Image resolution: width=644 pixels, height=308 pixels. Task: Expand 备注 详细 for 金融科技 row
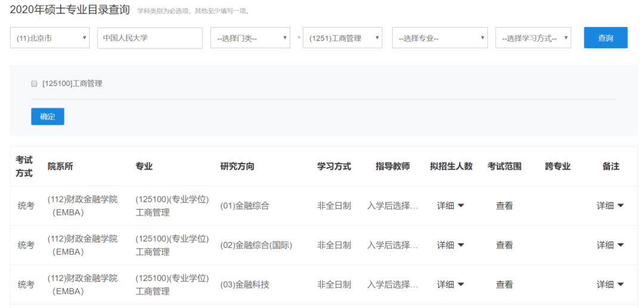[x=610, y=285]
